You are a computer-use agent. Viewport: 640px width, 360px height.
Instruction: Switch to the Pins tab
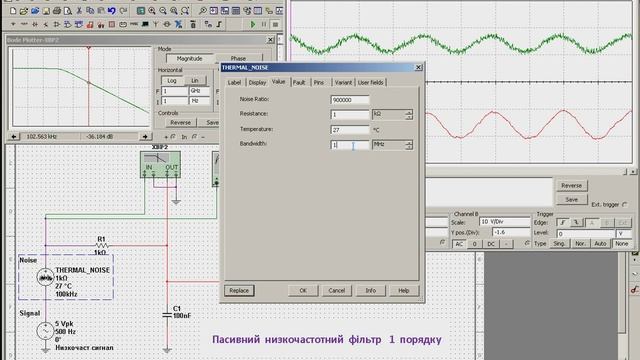point(319,82)
